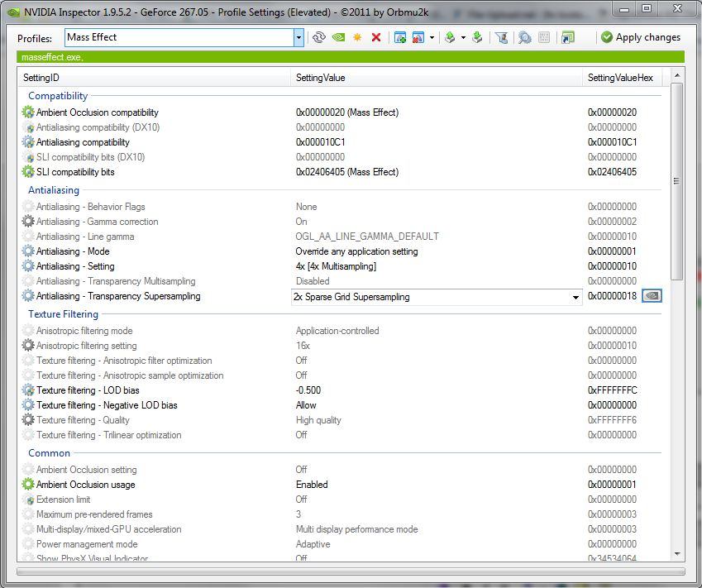The height and width of the screenshot is (588, 702).
Task: Toggle the user-modified profiles filter icon
Action: tap(501, 37)
